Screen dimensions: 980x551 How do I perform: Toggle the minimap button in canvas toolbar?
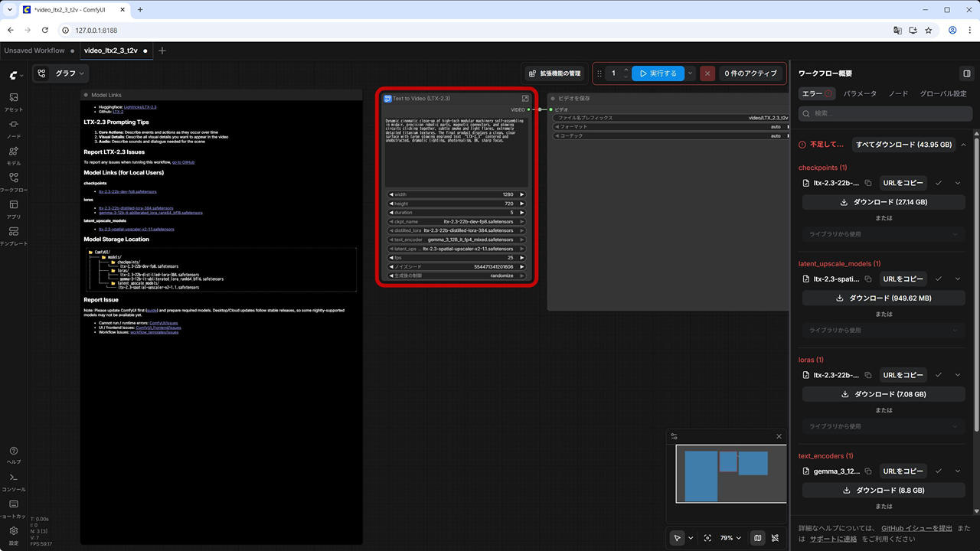pos(757,538)
